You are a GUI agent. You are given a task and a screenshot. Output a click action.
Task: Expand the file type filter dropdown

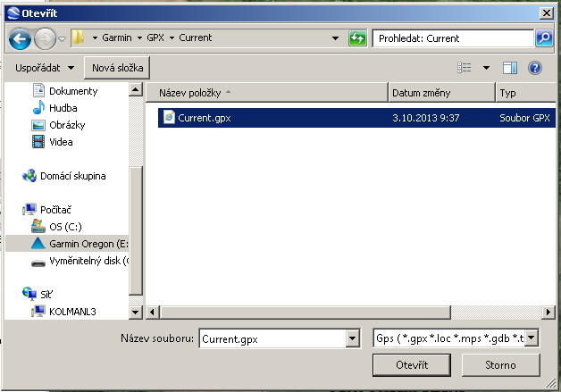[532, 338]
